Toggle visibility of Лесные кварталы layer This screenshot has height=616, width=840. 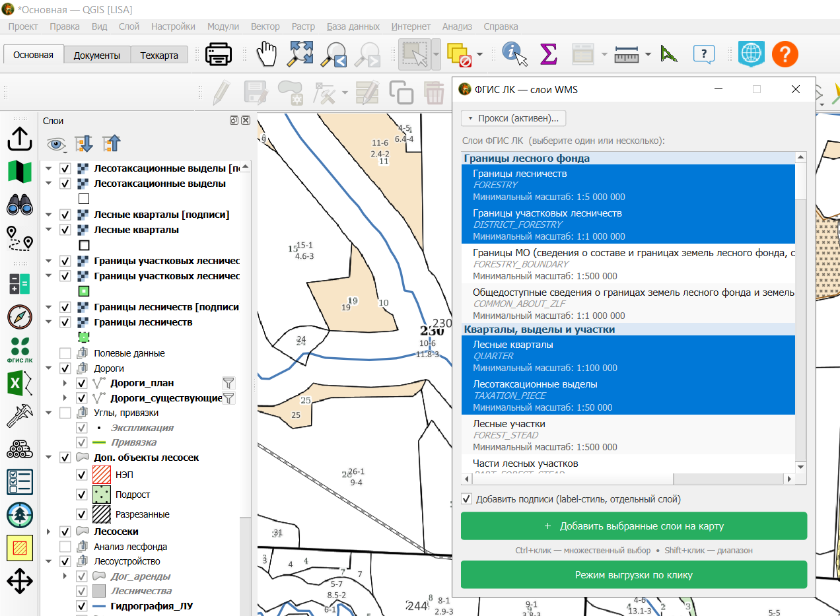point(65,230)
